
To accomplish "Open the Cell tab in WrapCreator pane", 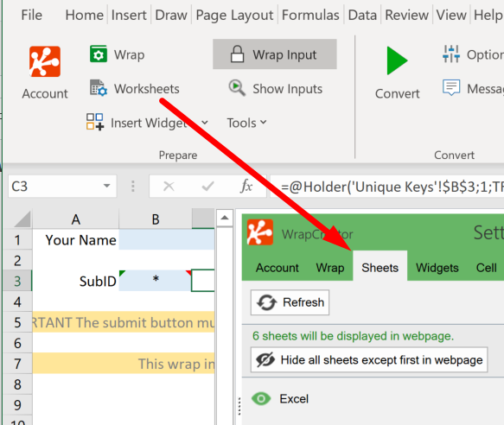I will [487, 267].
